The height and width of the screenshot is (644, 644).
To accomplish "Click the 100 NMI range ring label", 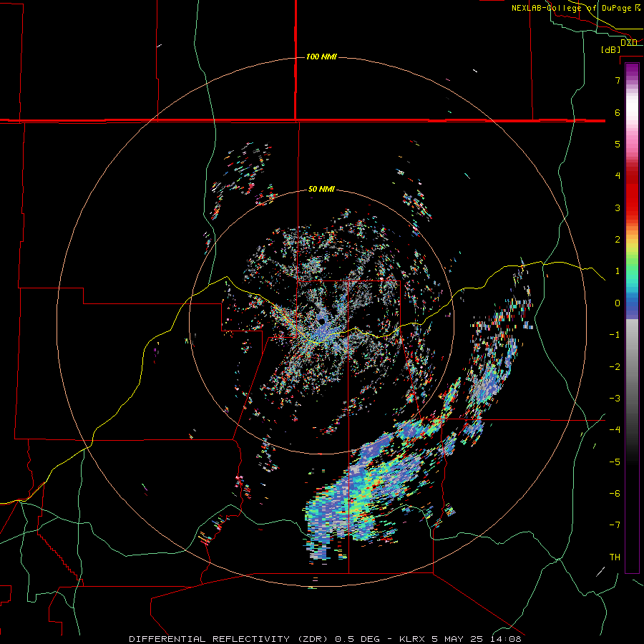I will coord(321,57).
